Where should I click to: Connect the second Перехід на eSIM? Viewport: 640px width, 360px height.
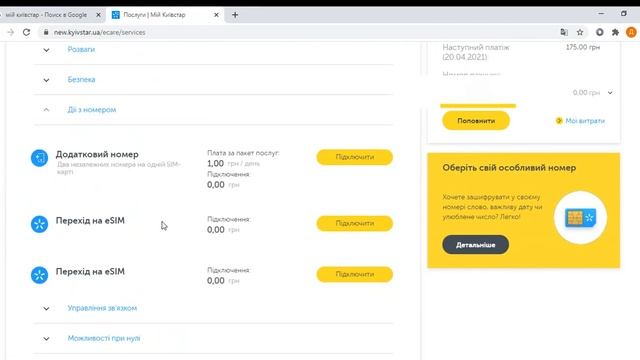pos(355,274)
